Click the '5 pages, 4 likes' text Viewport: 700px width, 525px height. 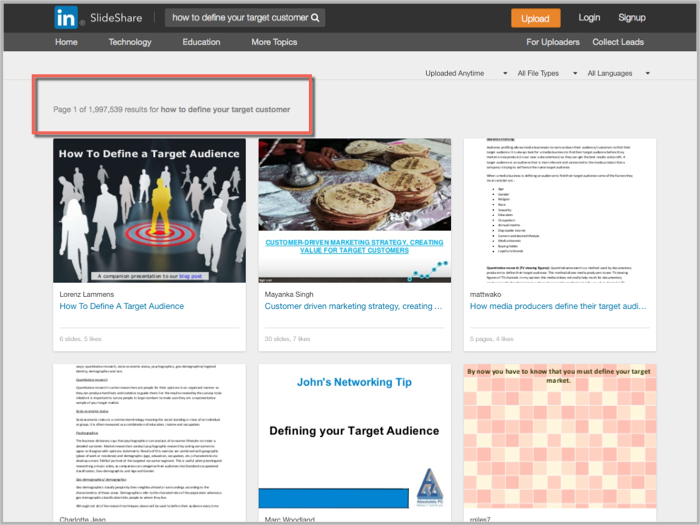[x=492, y=339]
